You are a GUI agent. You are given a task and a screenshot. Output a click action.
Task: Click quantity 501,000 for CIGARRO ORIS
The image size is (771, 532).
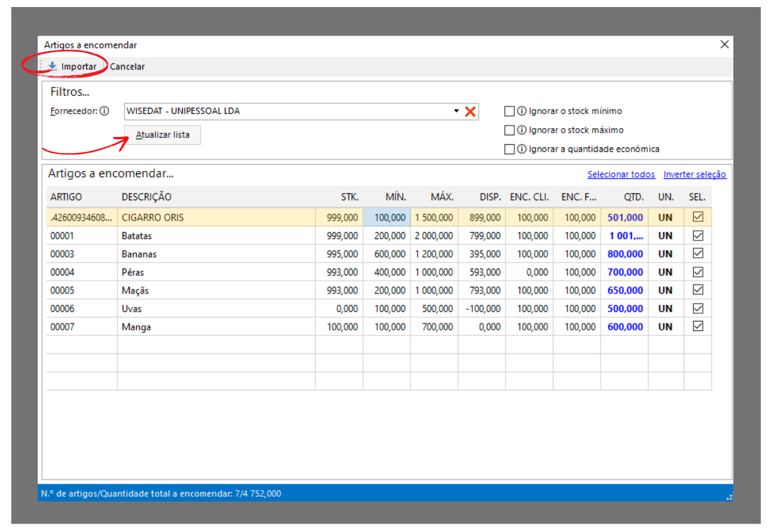coord(625,218)
